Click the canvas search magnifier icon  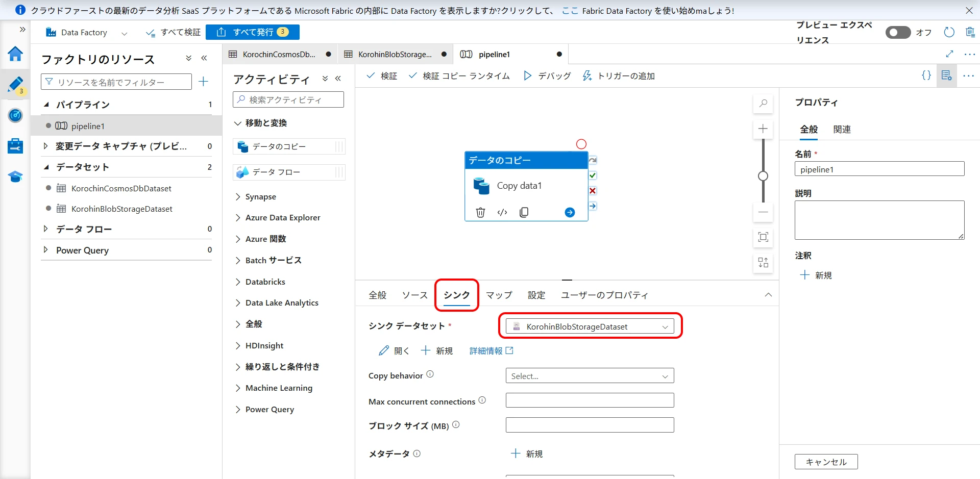point(763,104)
